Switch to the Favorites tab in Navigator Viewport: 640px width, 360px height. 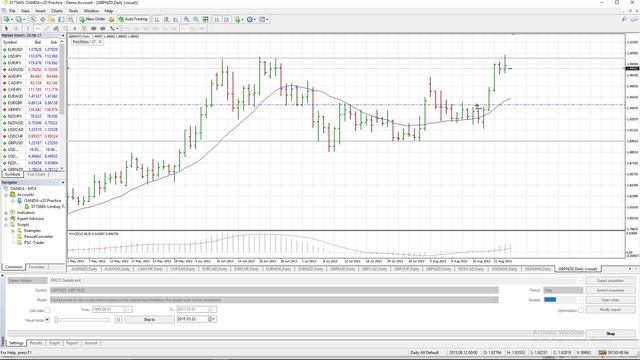(37, 267)
